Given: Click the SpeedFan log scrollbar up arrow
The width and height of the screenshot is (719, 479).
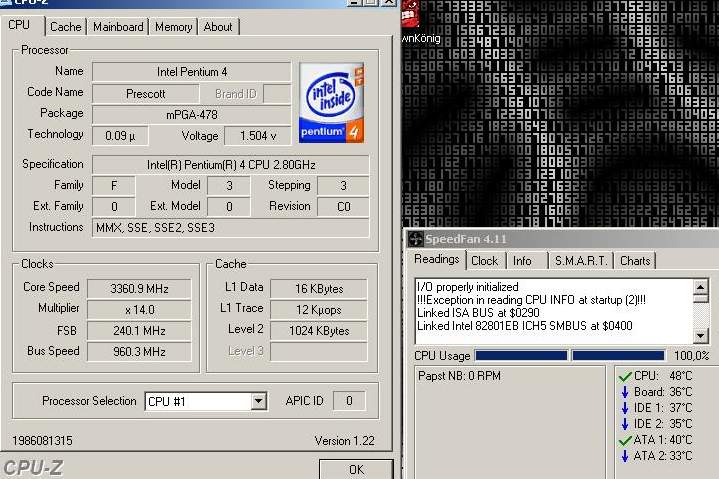Looking at the screenshot, I should coord(700,287).
